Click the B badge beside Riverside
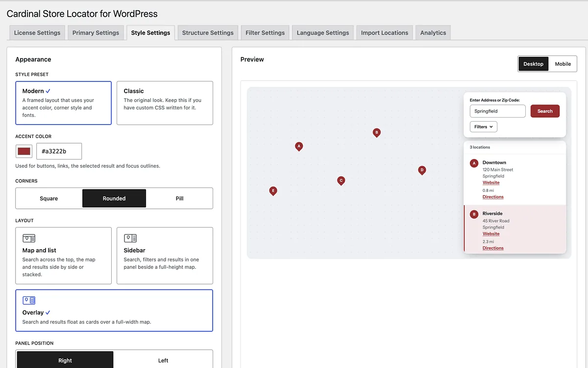Image resolution: width=588 pixels, height=368 pixels. [x=474, y=214]
